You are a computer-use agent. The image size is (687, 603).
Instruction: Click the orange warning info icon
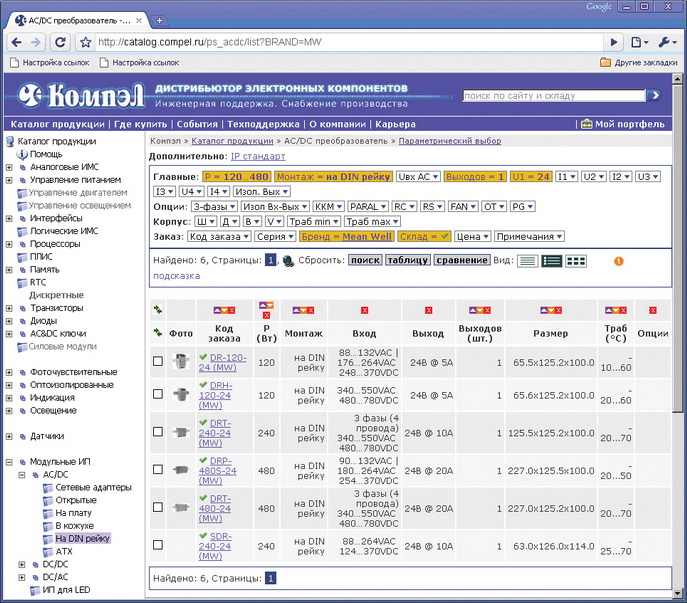click(x=619, y=261)
